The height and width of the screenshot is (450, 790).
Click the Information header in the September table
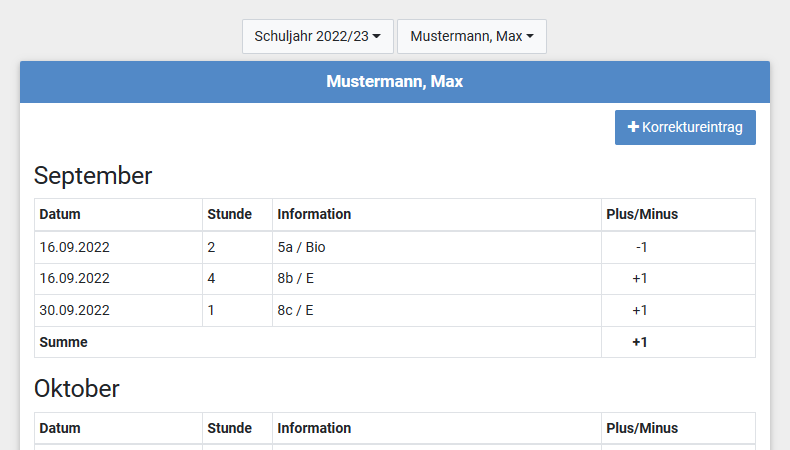[314, 214]
